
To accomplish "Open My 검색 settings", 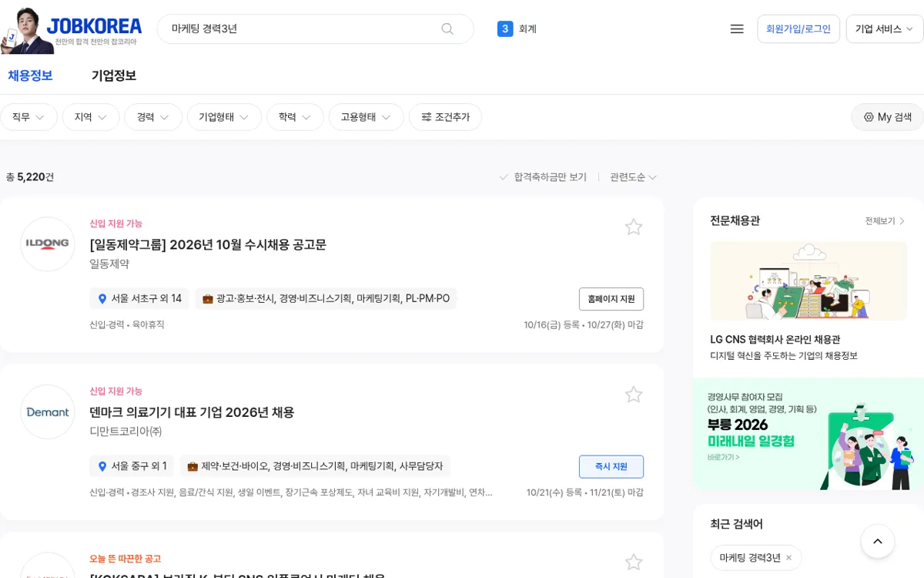I will [x=887, y=117].
